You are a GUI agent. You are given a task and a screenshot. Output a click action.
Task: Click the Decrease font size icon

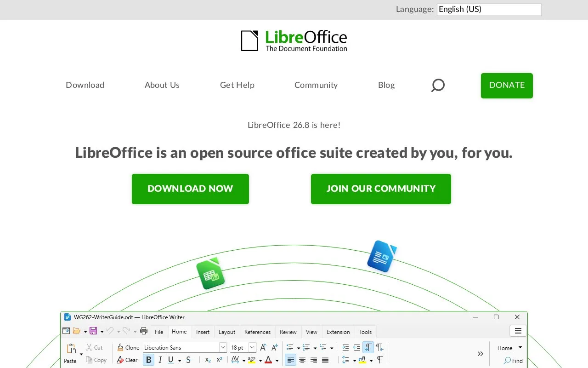click(275, 347)
